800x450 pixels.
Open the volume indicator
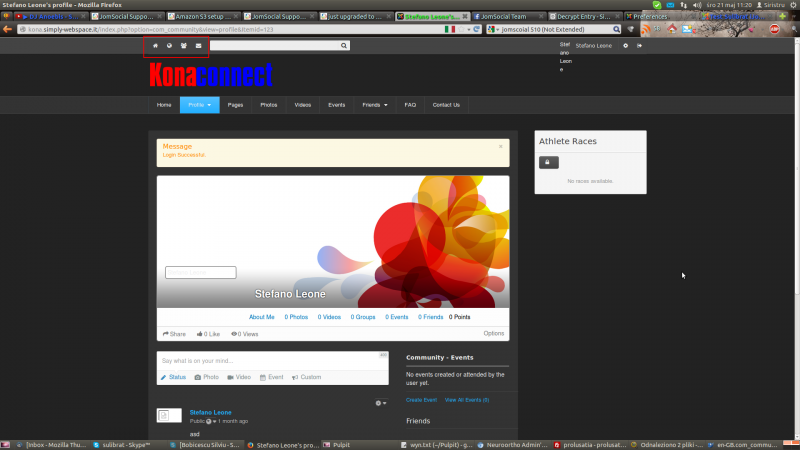pos(697,5)
